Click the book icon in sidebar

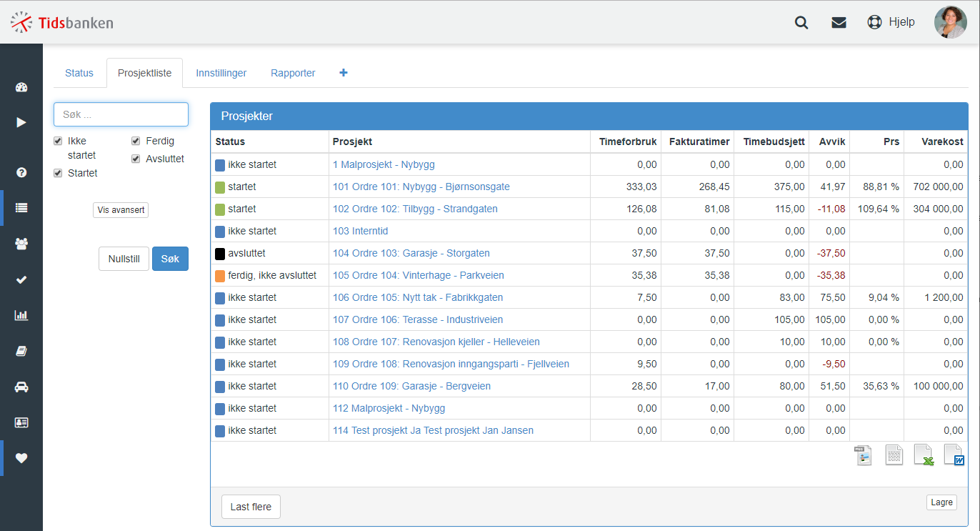click(21, 351)
